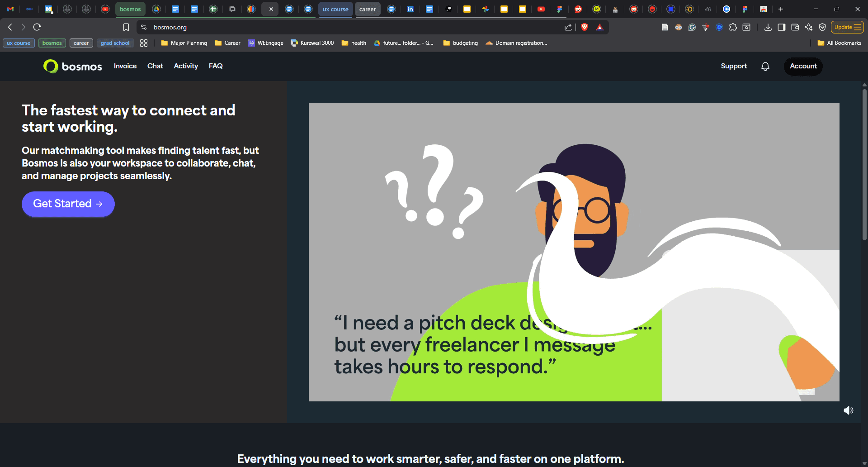
Task: Close the current tab with the X
Action: (271, 9)
